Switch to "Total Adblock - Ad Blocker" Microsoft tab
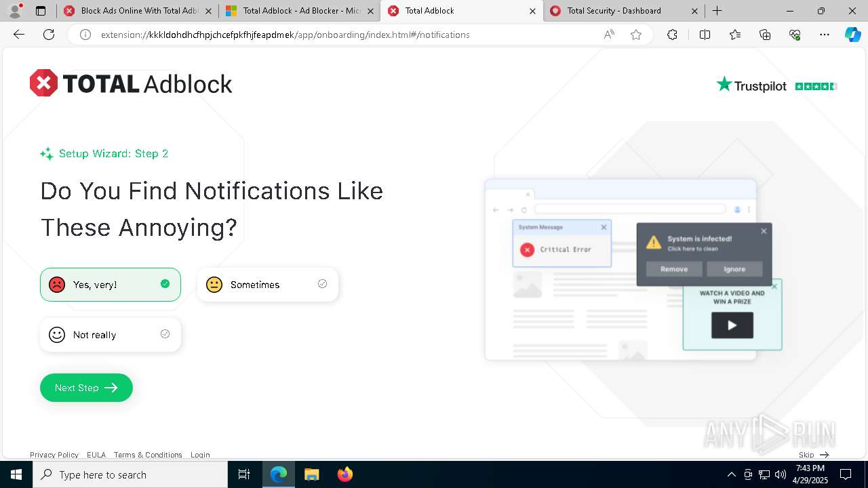The image size is (868, 488). click(x=299, y=11)
